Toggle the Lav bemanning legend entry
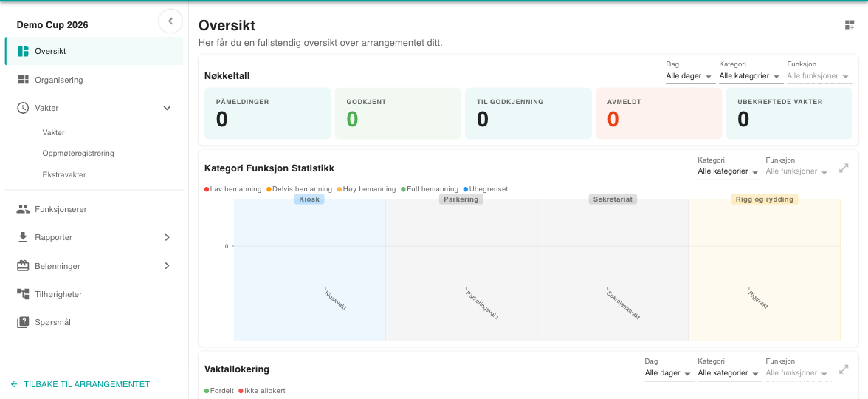Screen dimensions: 868x399 pos(233,189)
